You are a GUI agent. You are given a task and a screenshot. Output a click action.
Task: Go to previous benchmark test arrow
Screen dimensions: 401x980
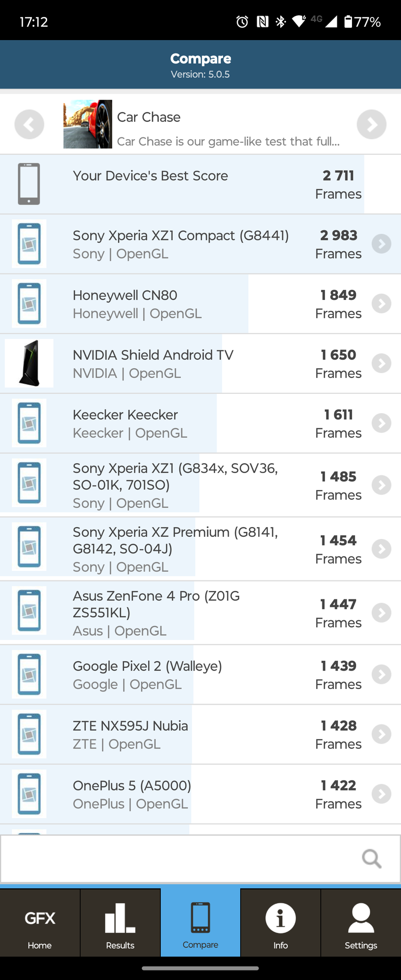click(29, 125)
